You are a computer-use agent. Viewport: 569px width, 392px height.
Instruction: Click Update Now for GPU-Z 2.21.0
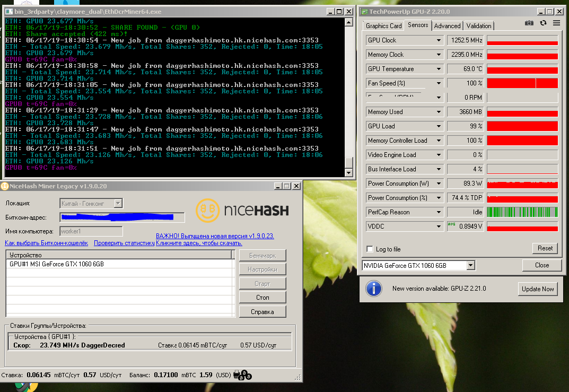(x=537, y=289)
